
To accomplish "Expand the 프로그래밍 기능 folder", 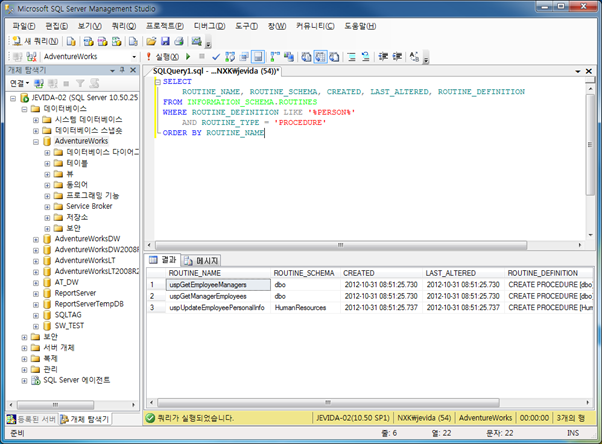I will (47, 196).
